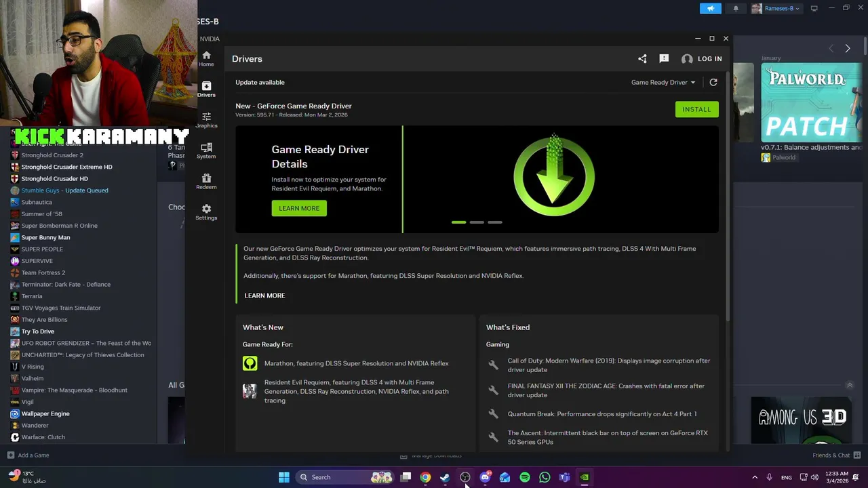This screenshot has width=868, height=488.
Task: Click Add a Game in Steam
Action: pos(28,455)
